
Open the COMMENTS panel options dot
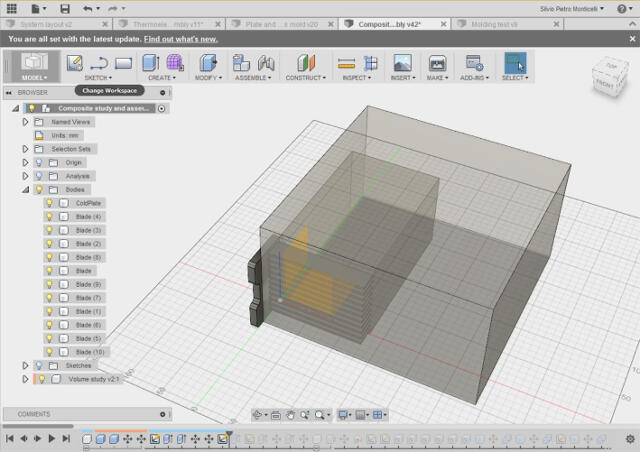162,414
